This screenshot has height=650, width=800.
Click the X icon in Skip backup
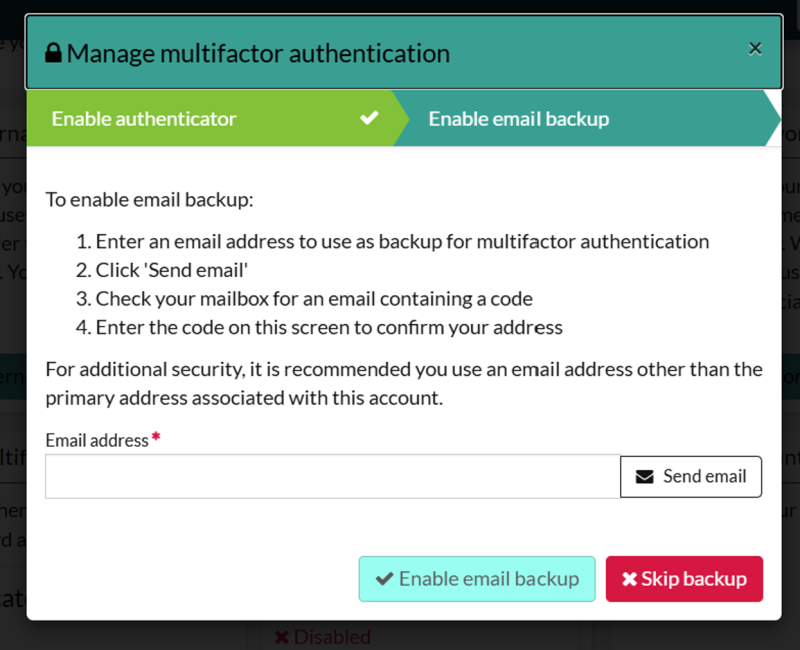tap(630, 579)
